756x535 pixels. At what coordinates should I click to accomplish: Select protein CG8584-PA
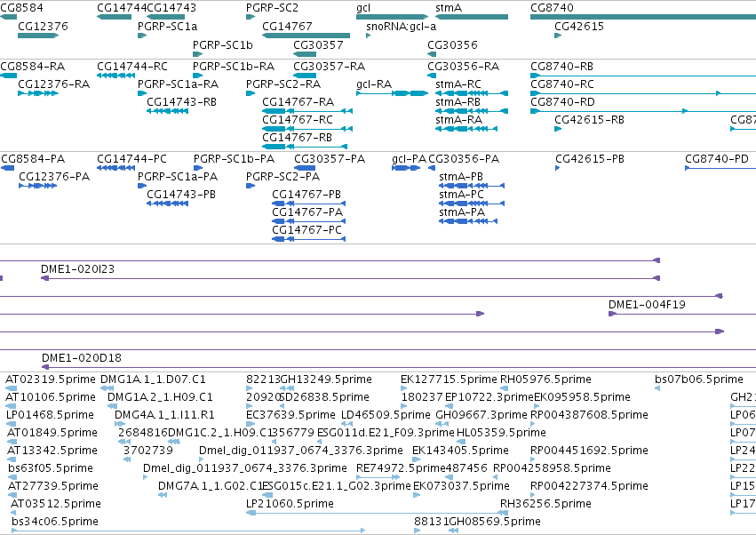point(33,159)
